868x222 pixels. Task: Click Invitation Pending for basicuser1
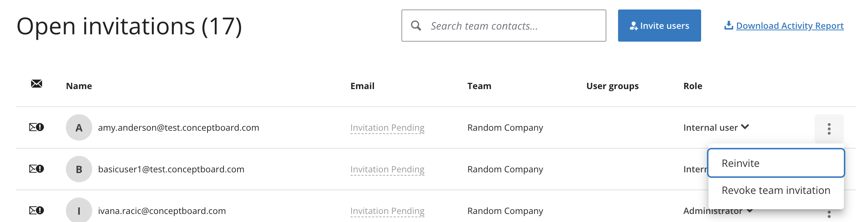pyautogui.click(x=387, y=169)
